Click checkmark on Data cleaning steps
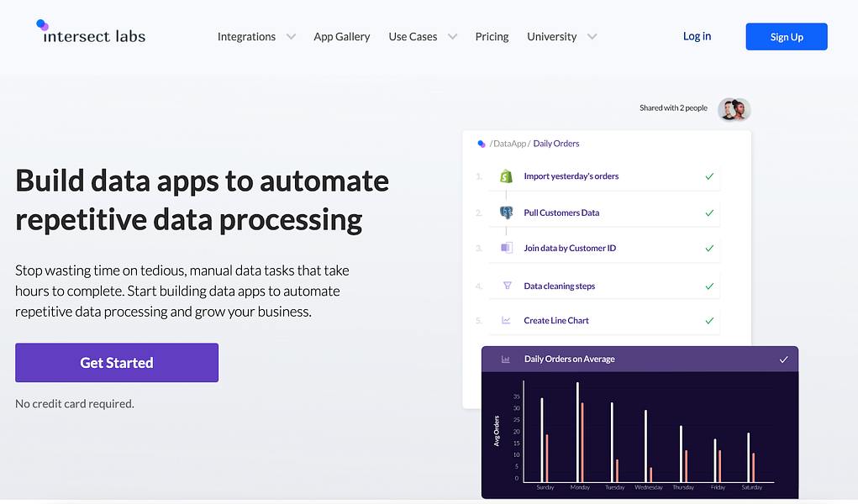This screenshot has width=858, height=504. click(709, 286)
